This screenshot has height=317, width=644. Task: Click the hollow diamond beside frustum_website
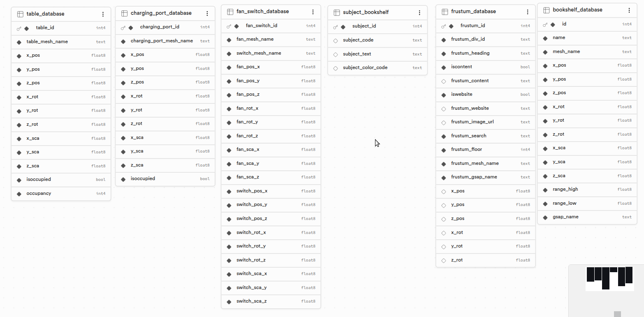click(x=444, y=109)
